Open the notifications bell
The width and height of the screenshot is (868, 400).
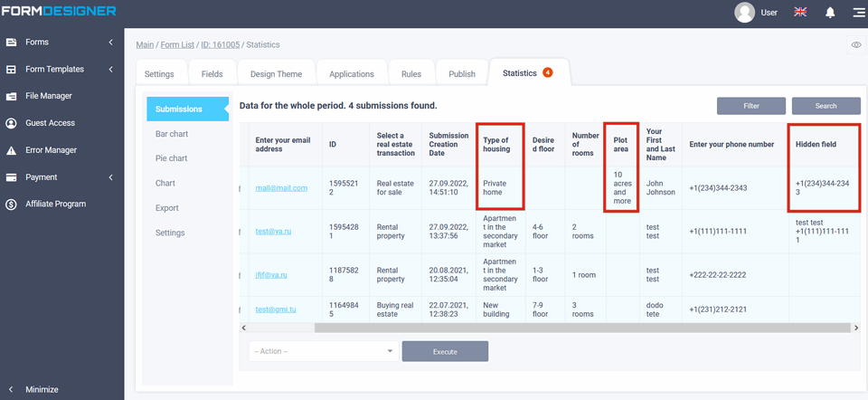830,13
